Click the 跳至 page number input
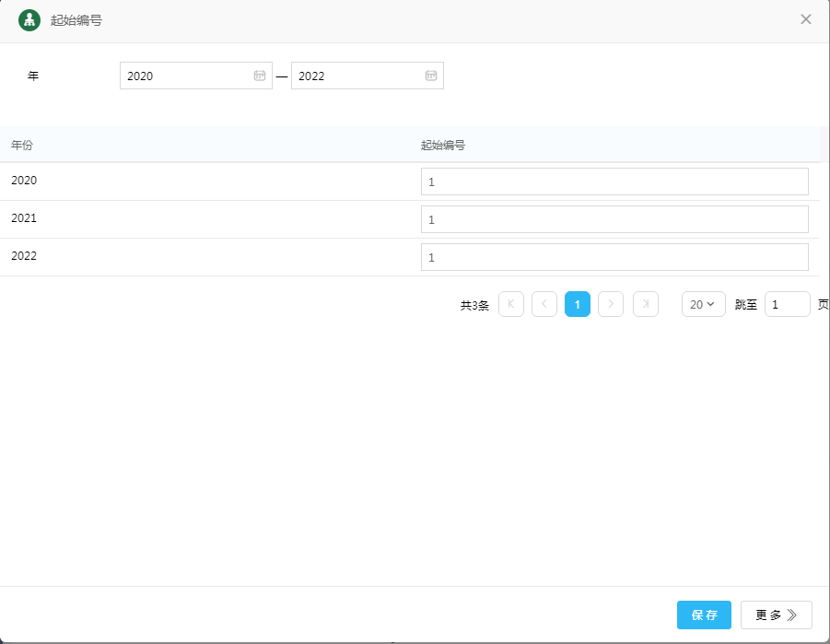This screenshot has height=644, width=830. (787, 304)
